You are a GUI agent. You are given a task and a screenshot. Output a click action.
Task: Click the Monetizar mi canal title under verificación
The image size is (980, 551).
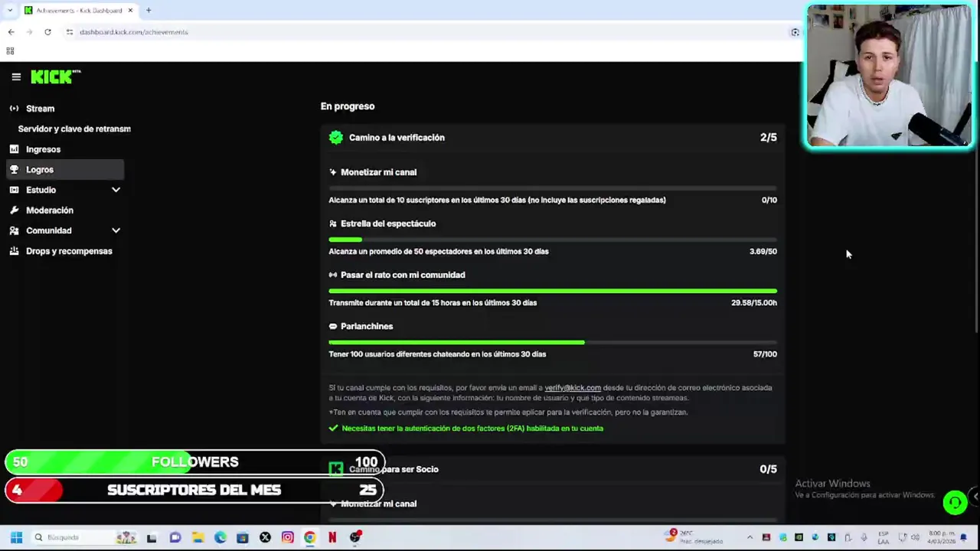(378, 172)
